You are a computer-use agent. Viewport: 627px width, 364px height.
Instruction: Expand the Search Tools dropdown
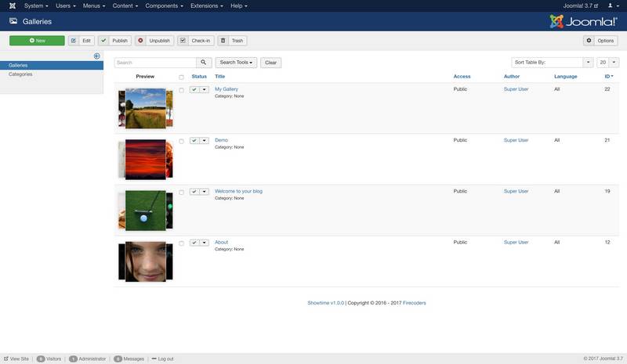tap(237, 63)
